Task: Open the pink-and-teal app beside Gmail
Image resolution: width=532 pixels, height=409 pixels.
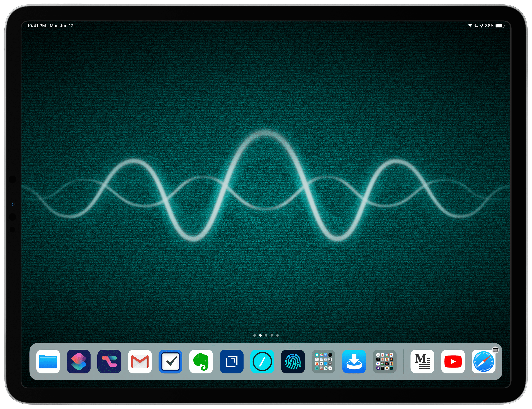Action: 109,362
